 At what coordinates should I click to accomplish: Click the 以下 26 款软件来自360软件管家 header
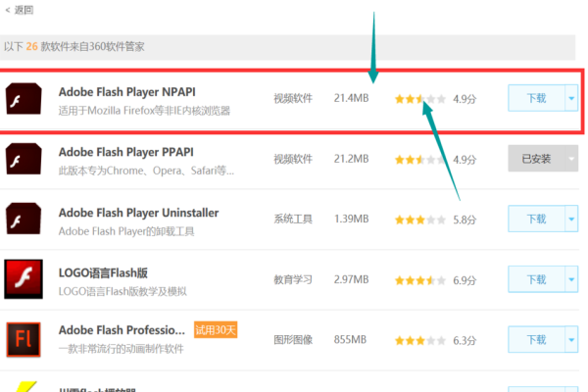tap(74, 46)
